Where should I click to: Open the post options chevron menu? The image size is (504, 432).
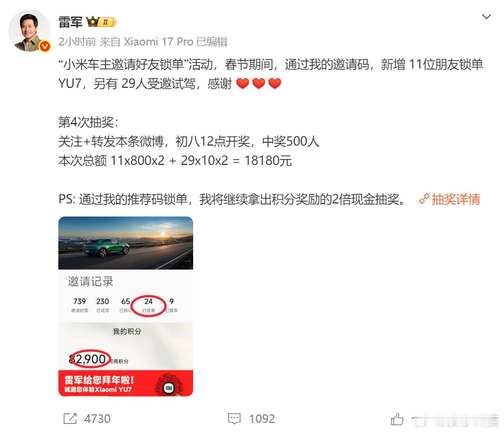(486, 17)
